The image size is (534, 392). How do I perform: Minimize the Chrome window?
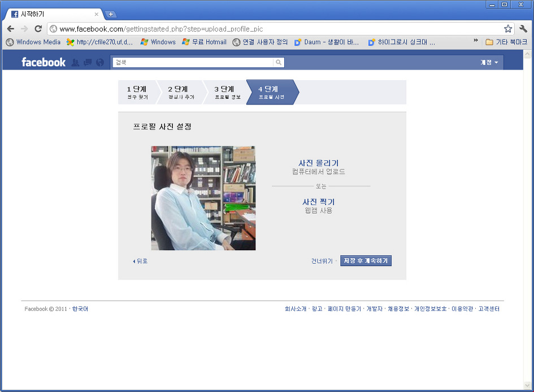492,5
